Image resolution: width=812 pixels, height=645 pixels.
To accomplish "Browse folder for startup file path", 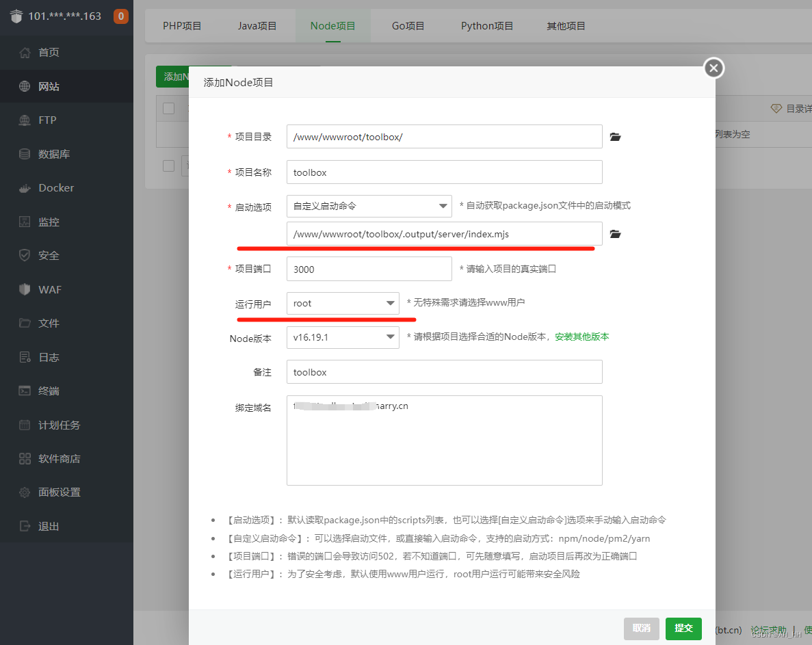I will [615, 234].
